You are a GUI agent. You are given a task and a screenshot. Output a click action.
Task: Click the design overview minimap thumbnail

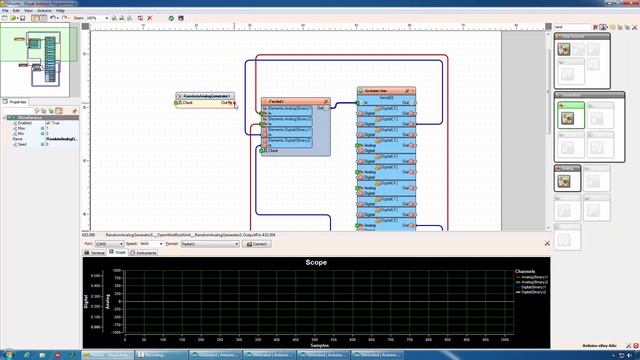click(x=40, y=60)
